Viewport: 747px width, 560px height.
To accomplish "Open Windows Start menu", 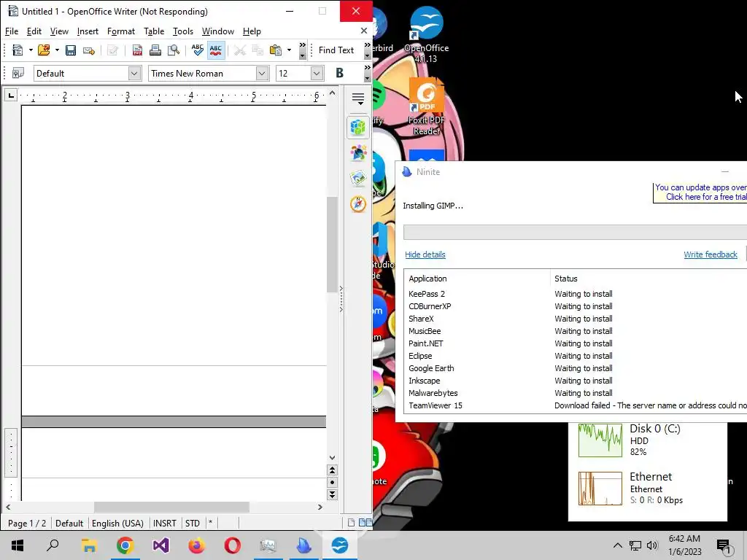I will tap(18, 545).
